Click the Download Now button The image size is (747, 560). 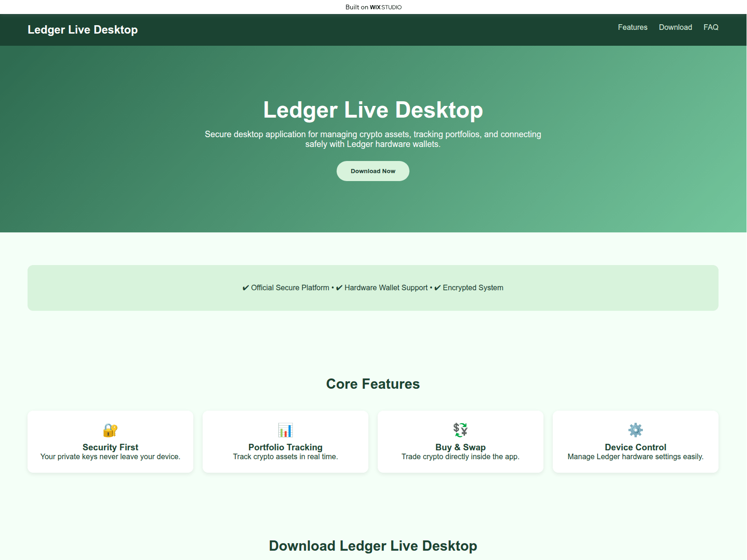pos(373,171)
